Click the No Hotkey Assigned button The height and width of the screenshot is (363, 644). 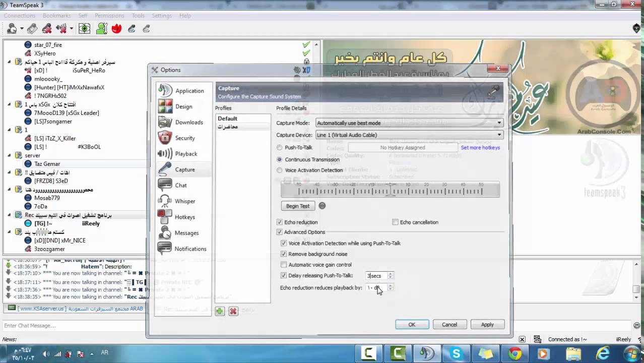pyautogui.click(x=403, y=147)
